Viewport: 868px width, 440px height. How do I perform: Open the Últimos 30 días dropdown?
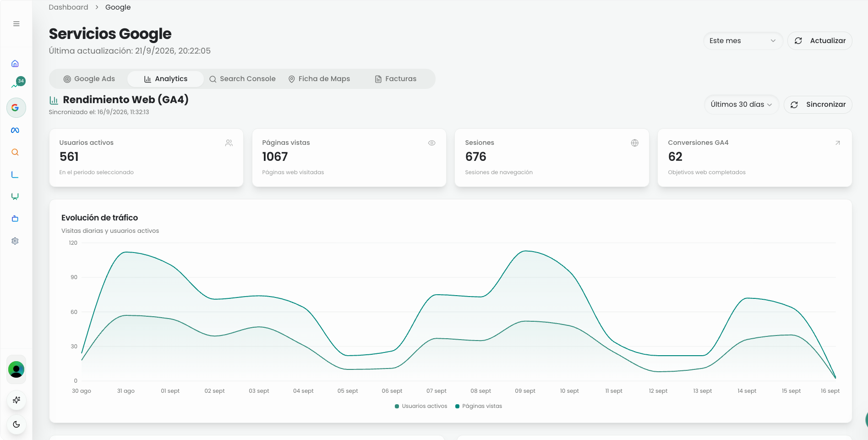click(742, 104)
